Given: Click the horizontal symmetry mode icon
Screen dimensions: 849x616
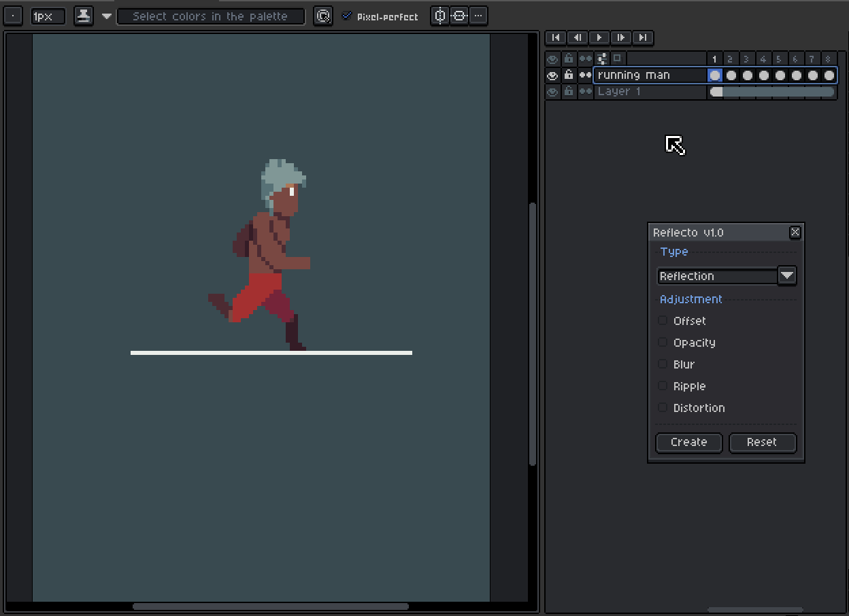Looking at the screenshot, I should [x=459, y=16].
